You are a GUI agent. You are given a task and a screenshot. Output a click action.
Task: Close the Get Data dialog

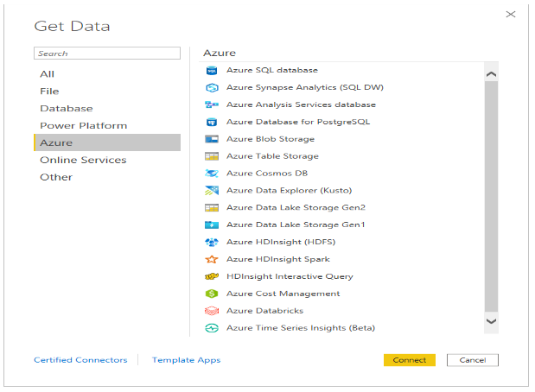click(x=510, y=15)
